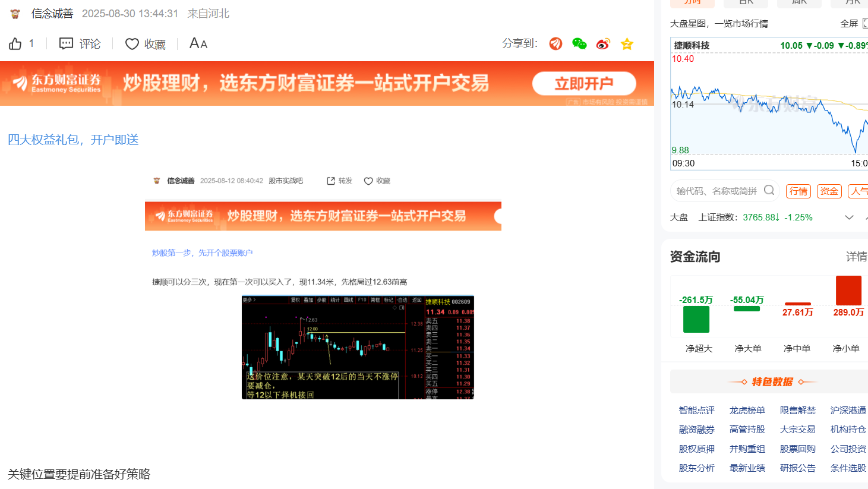Open 融资融券 link
868x489 pixels.
(x=697, y=430)
